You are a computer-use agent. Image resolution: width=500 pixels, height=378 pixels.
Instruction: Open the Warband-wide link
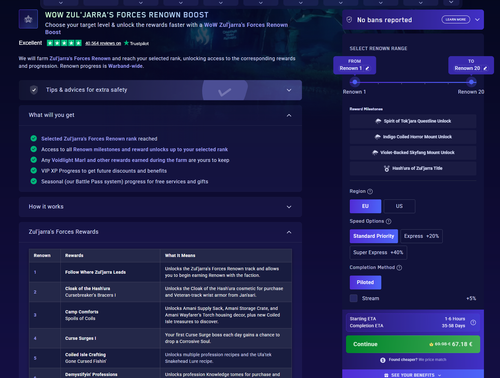pos(125,66)
